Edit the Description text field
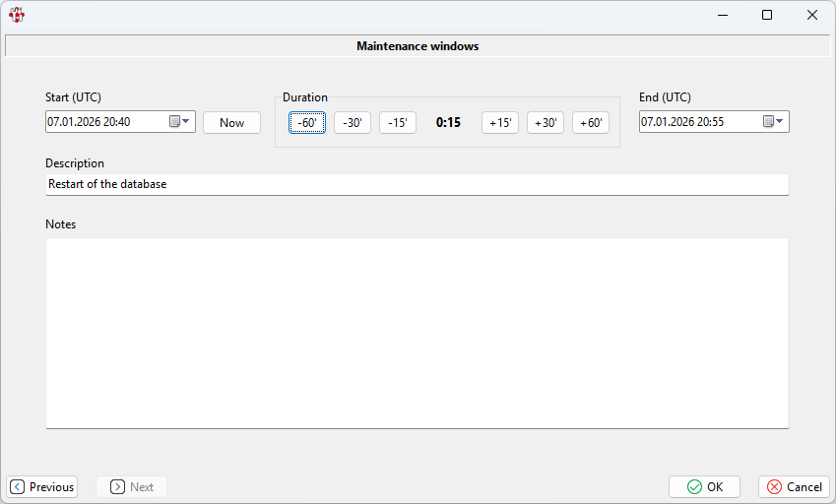836x504 pixels. pos(417,184)
